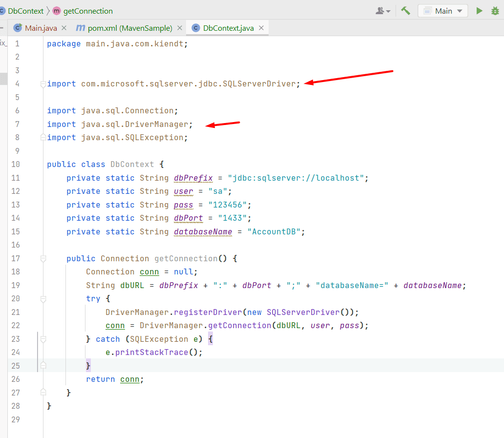Open the Main run configuration dropdown
Image resolution: width=504 pixels, height=438 pixels.
click(443, 11)
